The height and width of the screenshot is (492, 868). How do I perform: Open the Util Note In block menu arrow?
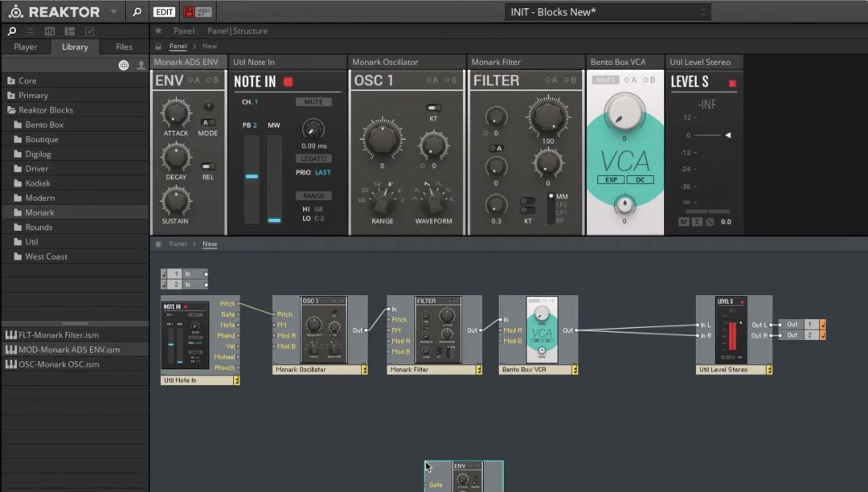coord(236,380)
